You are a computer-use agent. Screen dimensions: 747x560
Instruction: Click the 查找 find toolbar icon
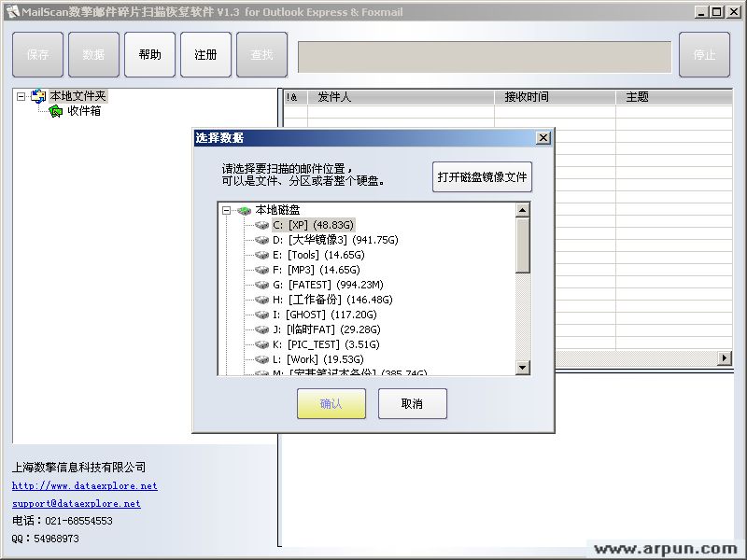click(261, 54)
